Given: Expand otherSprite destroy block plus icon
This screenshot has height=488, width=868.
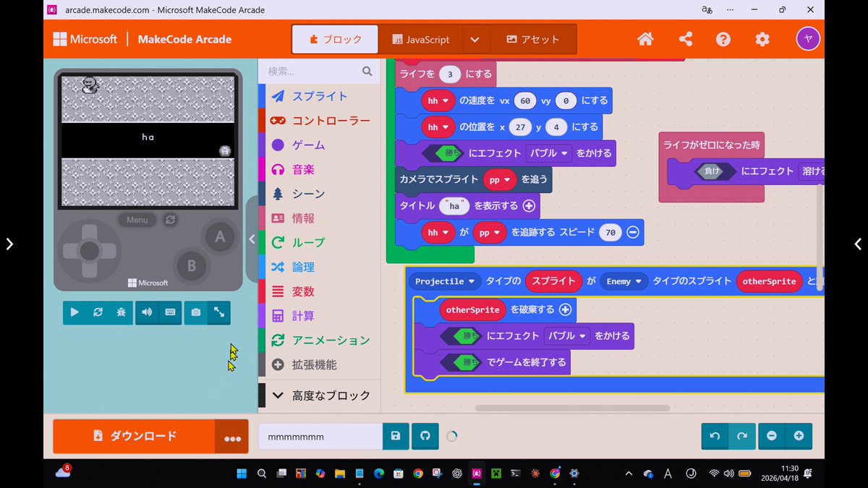Looking at the screenshot, I should [x=566, y=309].
